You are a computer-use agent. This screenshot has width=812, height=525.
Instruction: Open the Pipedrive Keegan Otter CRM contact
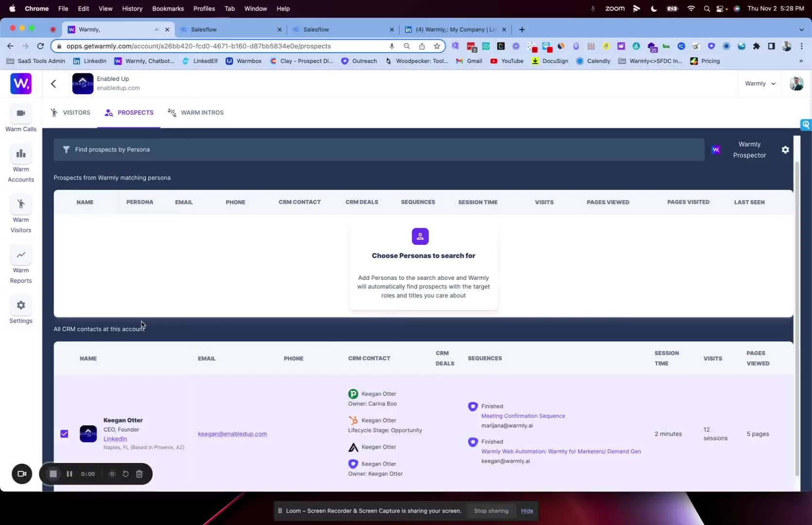(372, 394)
